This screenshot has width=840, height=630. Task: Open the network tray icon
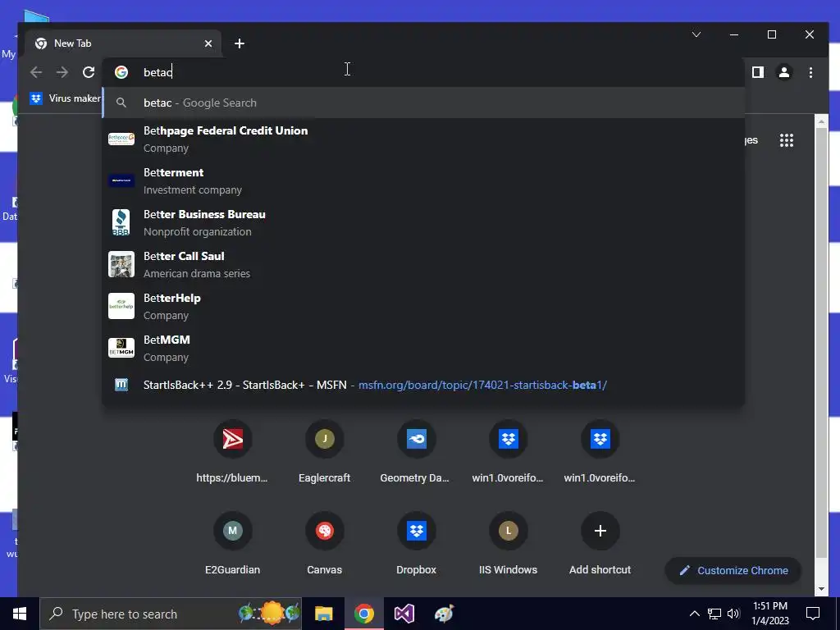point(714,614)
